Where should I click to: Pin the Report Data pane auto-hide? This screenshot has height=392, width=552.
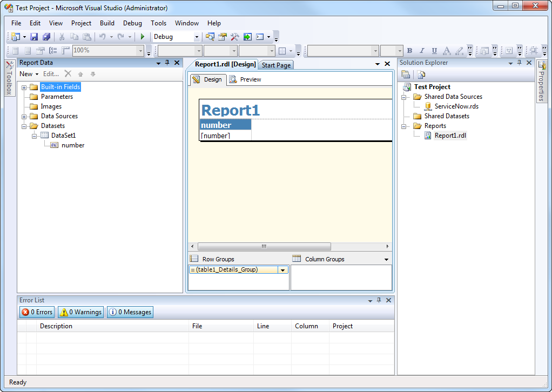(167, 63)
